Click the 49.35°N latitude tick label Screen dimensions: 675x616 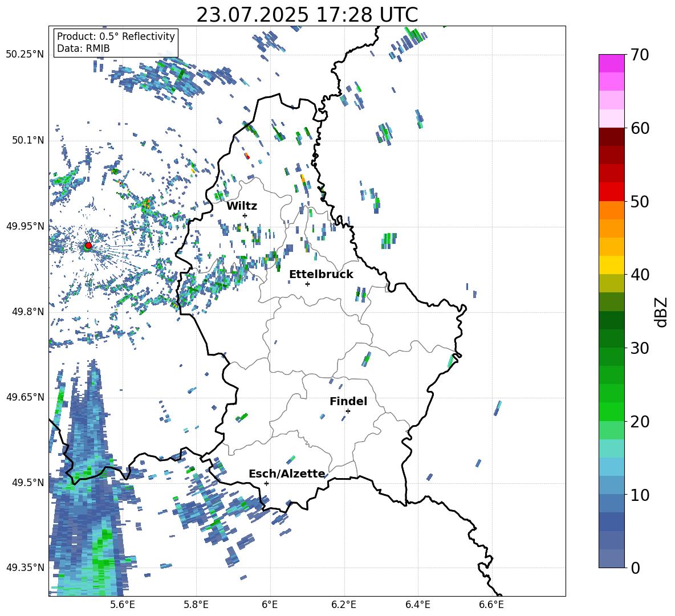click(25, 568)
